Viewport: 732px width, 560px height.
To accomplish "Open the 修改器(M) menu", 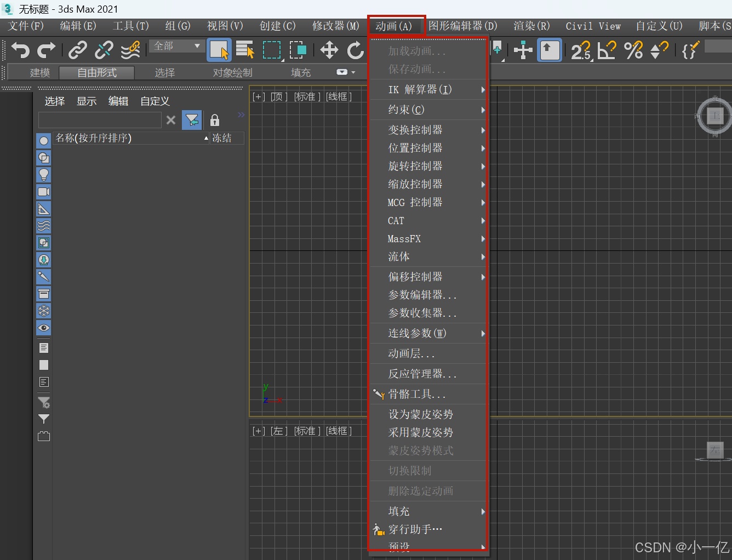I will pyautogui.click(x=336, y=26).
